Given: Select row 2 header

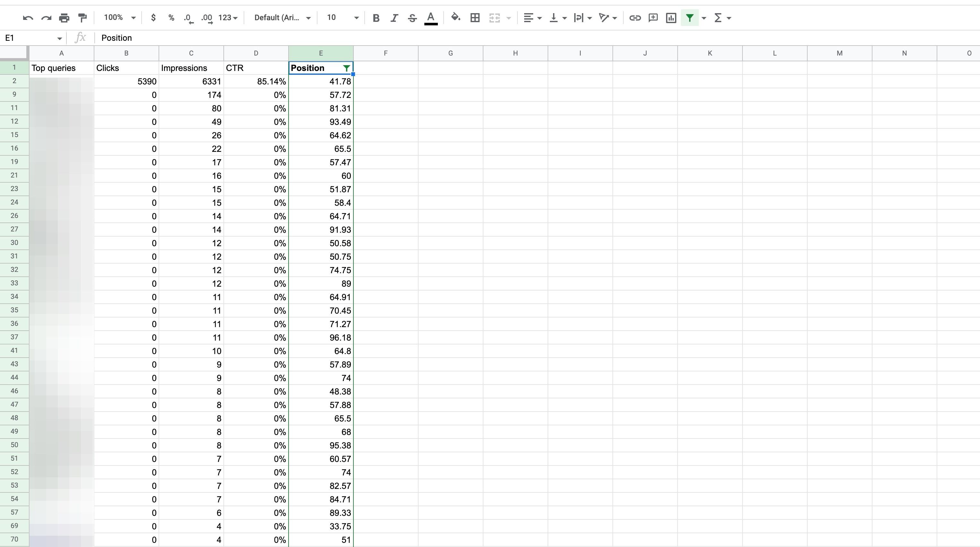Looking at the screenshot, I should 14,81.
